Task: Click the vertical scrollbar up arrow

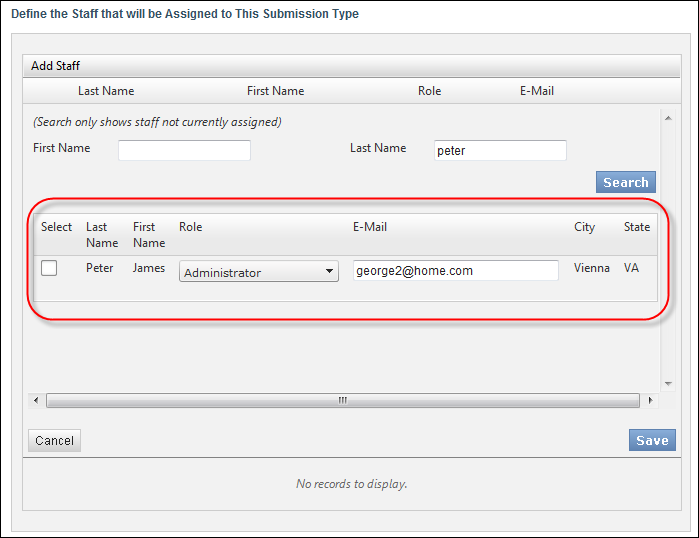Action: pyautogui.click(x=668, y=118)
